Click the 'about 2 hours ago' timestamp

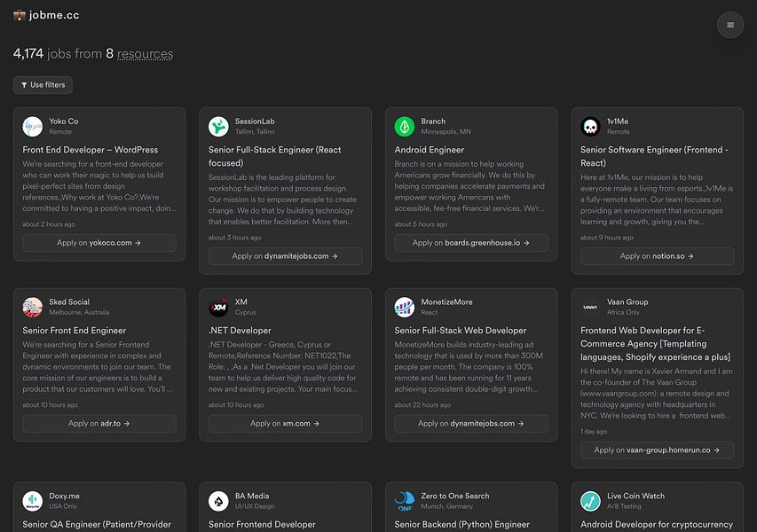49,224
